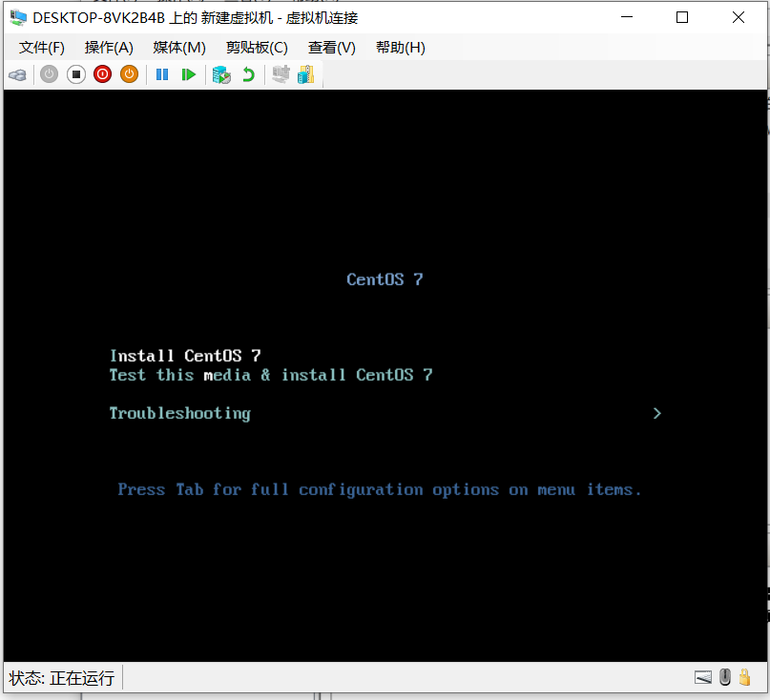Select Test this media & install CentOS 7
Screen dimensions: 770x700
pyautogui.click(x=271, y=375)
